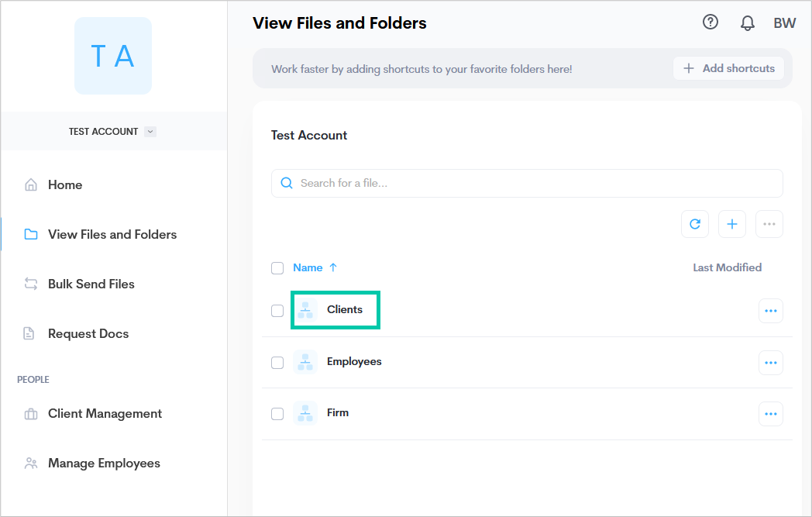Click the TEST ACCOUNT label
812x517 pixels.
104,132
